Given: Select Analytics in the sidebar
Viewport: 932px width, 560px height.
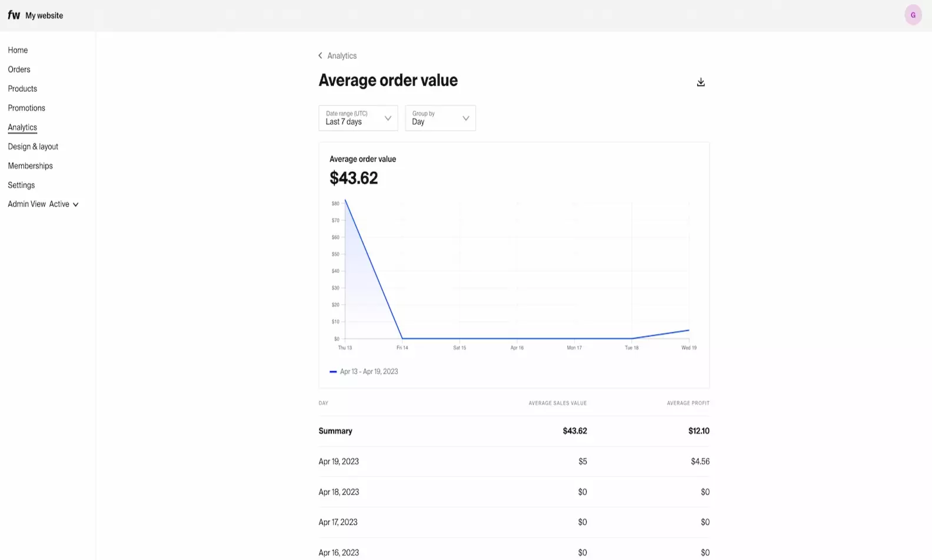Looking at the screenshot, I should click(x=22, y=128).
